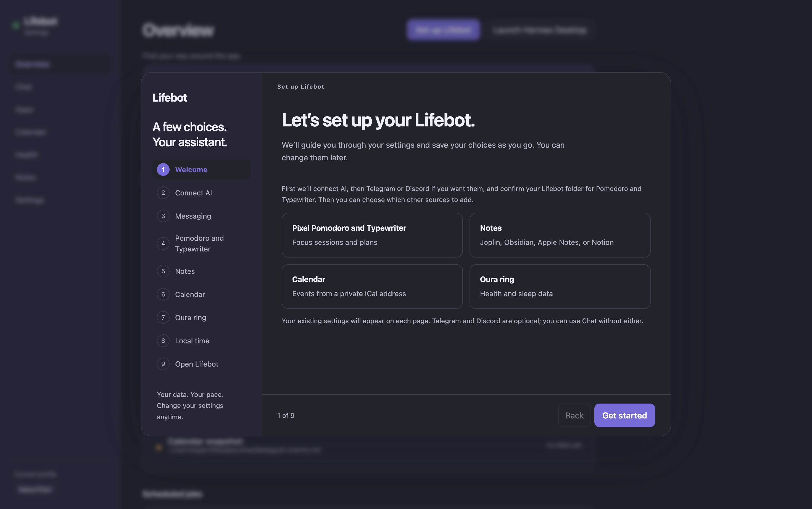The image size is (812, 509).
Task: Jump to the Notes step in sidebar
Action: pyautogui.click(x=201, y=271)
